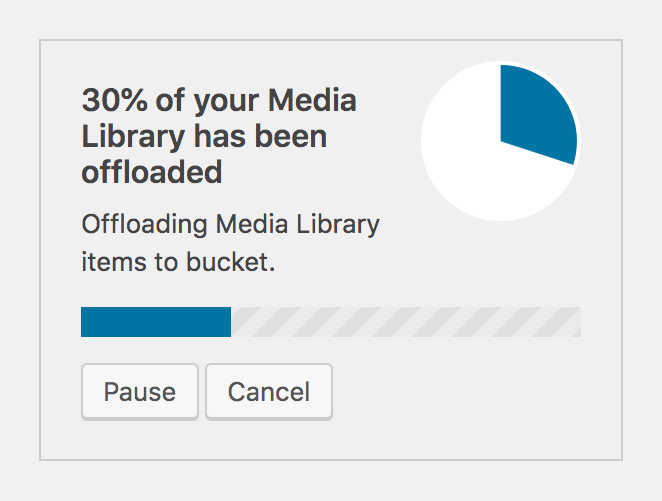Click the empty panel area right of Cancel
The height and width of the screenshot is (501, 662).
(470, 392)
